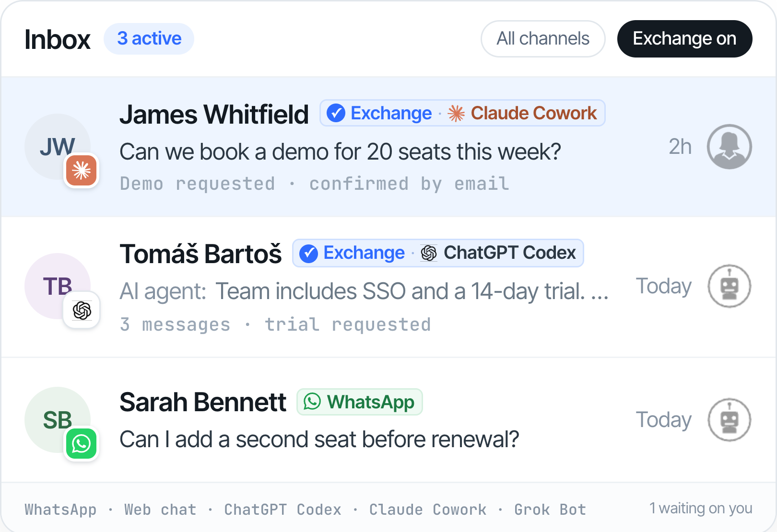Click the WhatsApp badge on SB avatar
The image size is (777, 532).
(82, 444)
